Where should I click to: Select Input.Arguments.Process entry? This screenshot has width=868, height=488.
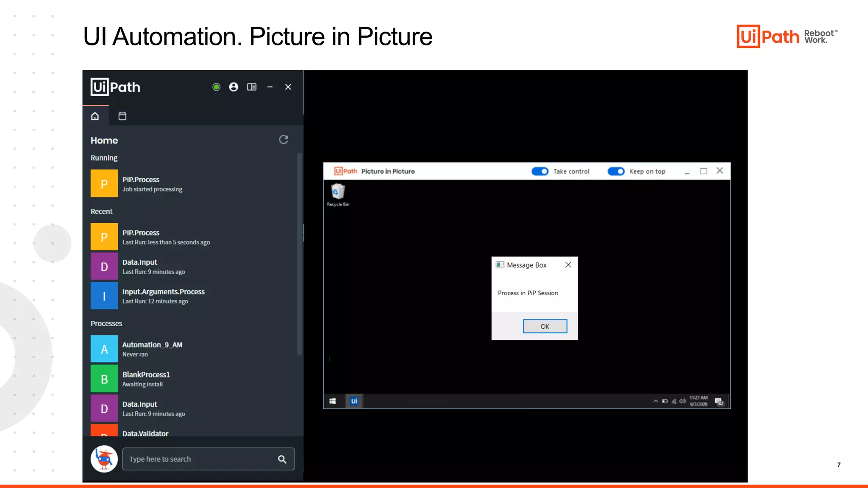click(193, 296)
